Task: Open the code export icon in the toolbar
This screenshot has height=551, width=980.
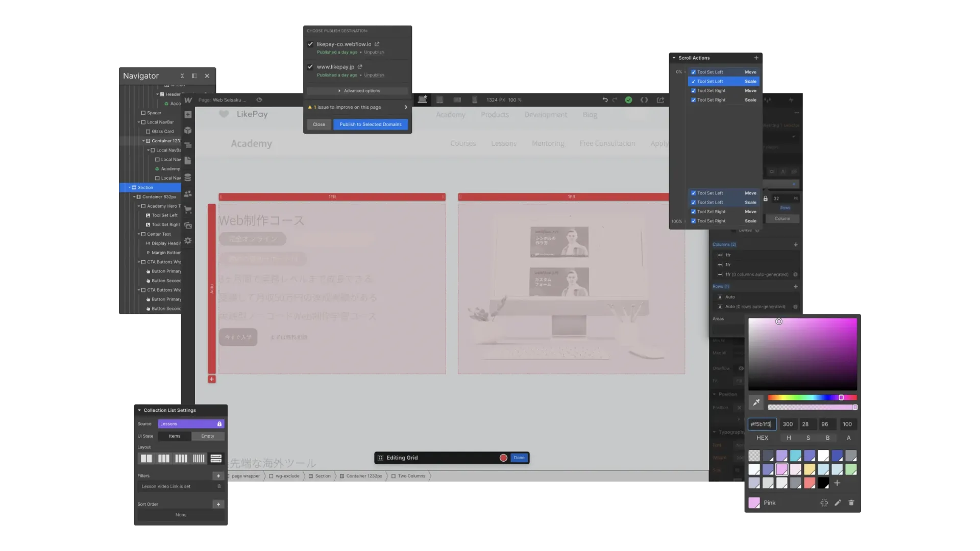Action: click(x=644, y=100)
